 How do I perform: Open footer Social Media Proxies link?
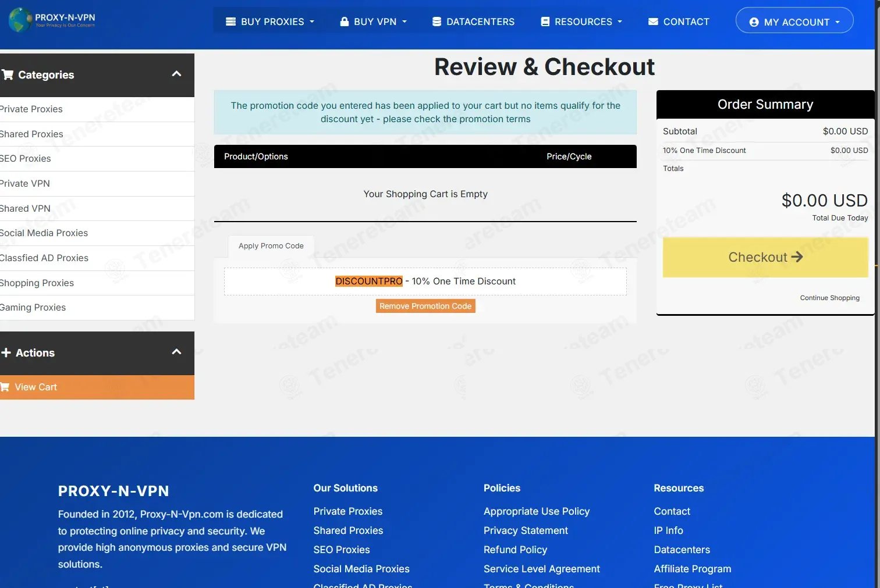tap(361, 569)
